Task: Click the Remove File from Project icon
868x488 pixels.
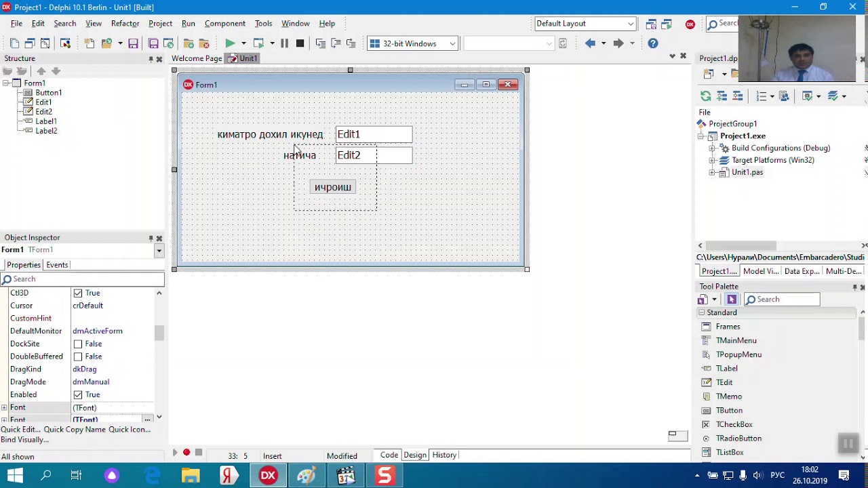Action: pyautogui.click(x=203, y=43)
